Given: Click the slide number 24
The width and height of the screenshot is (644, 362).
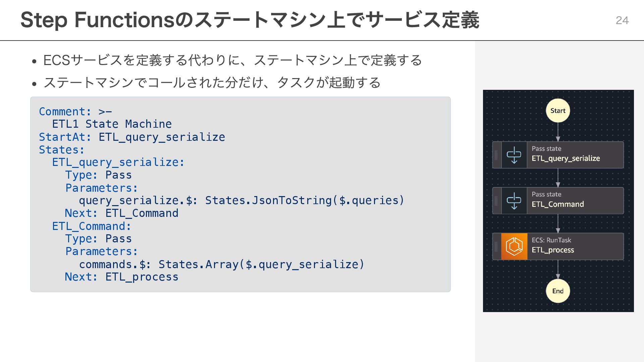Looking at the screenshot, I should (x=622, y=20).
